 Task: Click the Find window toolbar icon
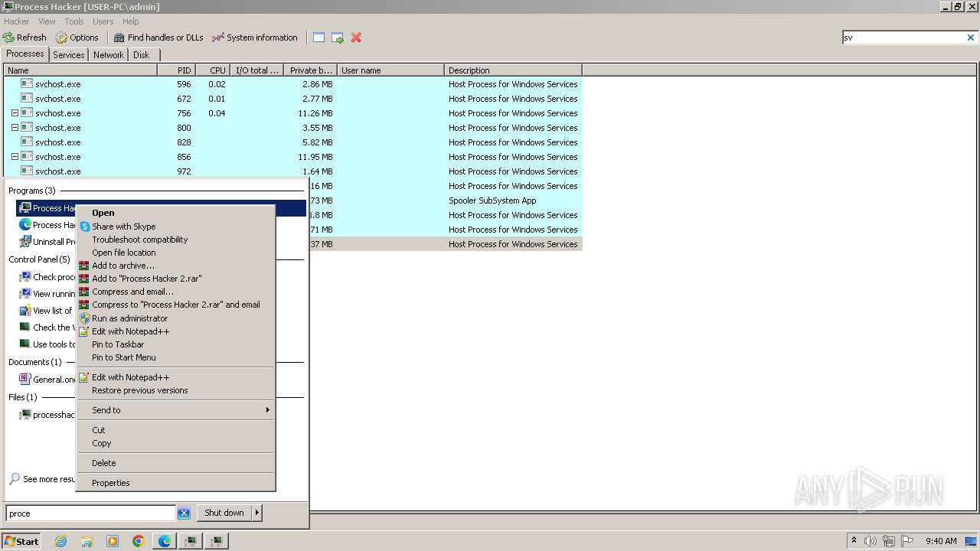coord(318,37)
